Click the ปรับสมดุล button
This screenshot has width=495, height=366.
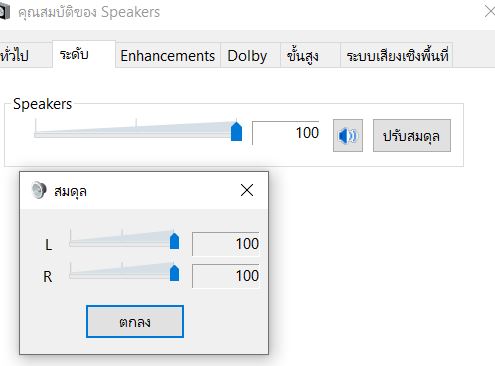click(x=412, y=136)
